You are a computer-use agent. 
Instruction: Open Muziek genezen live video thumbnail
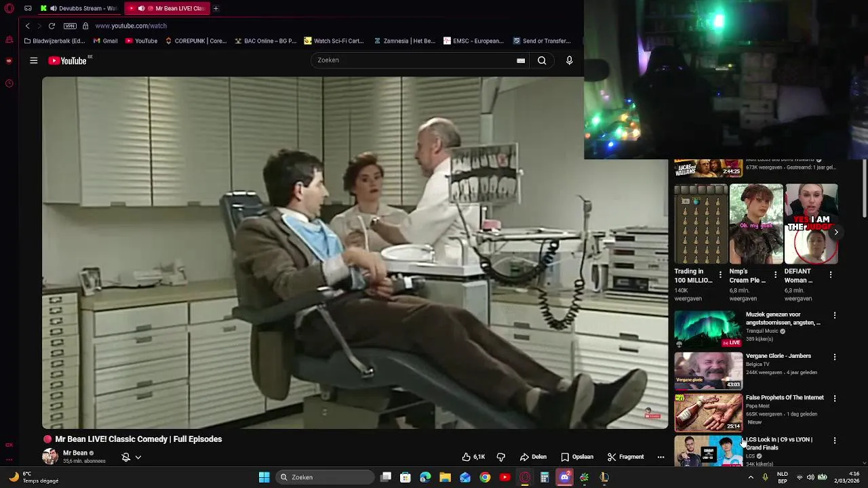coord(708,329)
